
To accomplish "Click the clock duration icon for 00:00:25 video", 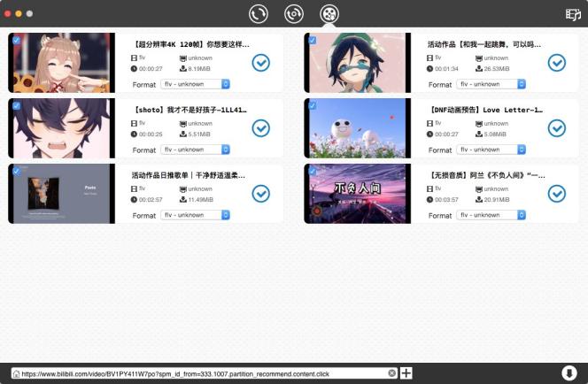I will click(134, 134).
